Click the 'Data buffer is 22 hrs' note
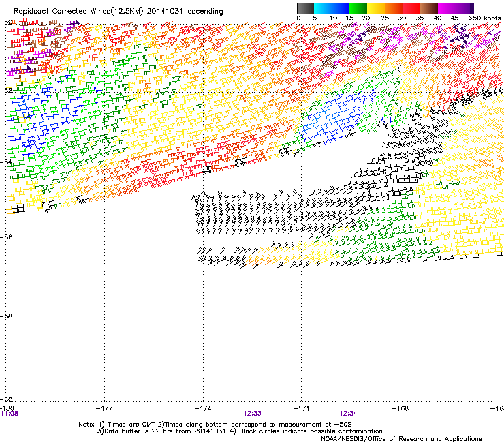 pos(240,431)
